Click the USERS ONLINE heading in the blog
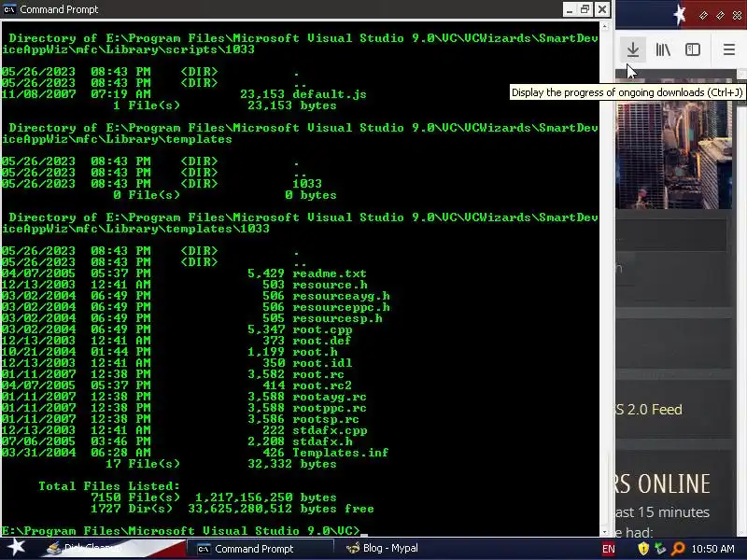Screen dimensions: 747x560 662,483
